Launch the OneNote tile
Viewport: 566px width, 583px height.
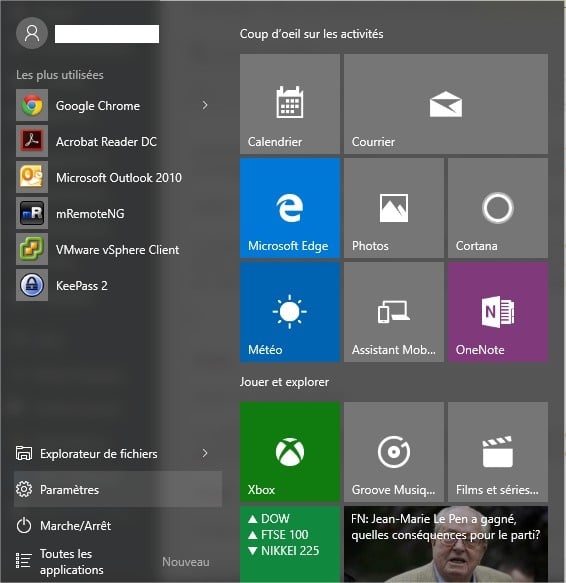(x=498, y=312)
